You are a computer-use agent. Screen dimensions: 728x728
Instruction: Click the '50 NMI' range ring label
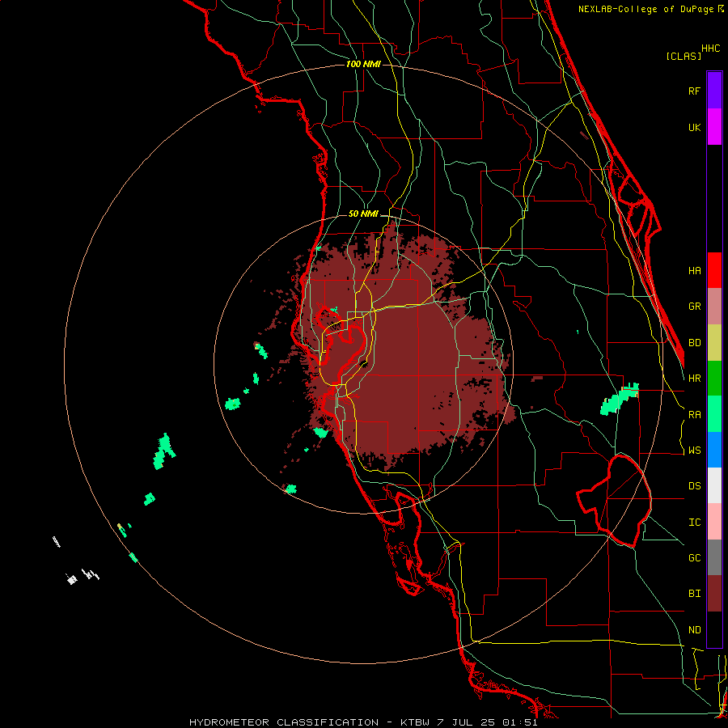point(363,214)
